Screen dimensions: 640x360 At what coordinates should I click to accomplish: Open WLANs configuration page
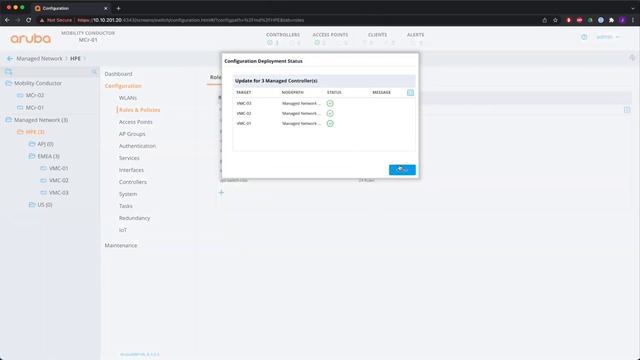128,98
